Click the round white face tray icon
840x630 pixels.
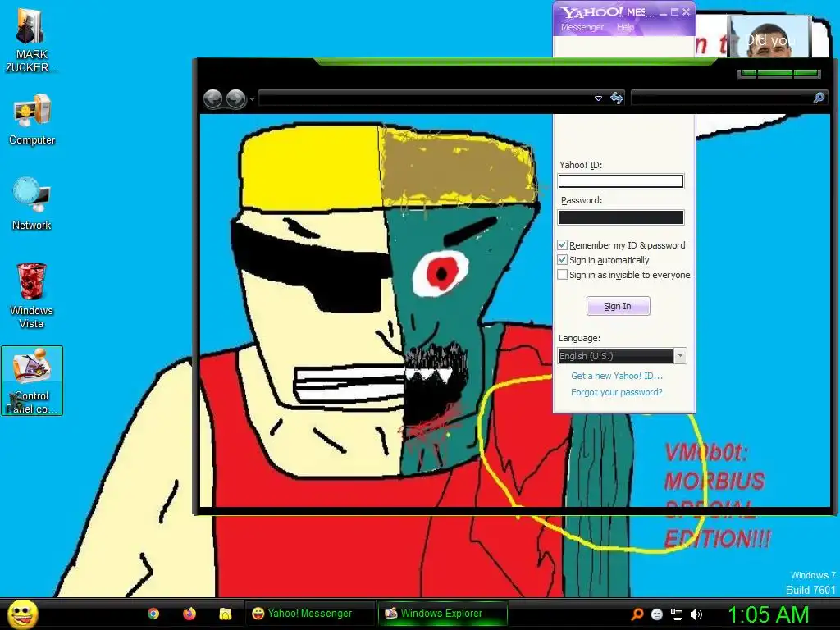[x=657, y=614]
